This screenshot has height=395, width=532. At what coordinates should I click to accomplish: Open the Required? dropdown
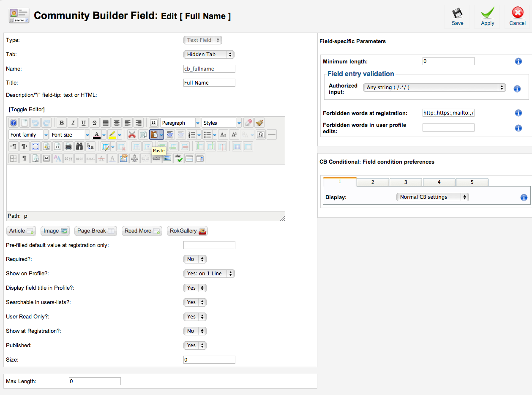click(195, 259)
